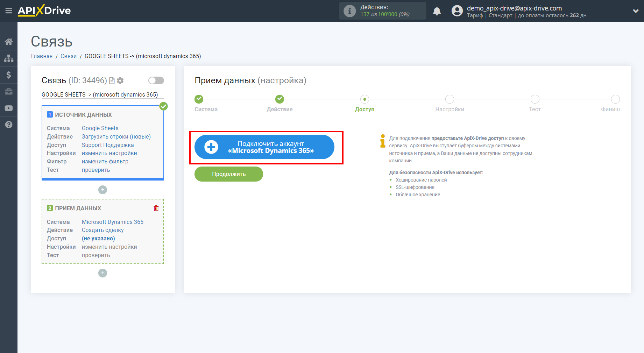Screen dimensions: 644x353
Task: Add a step below data receiver block
Action: [102, 273]
